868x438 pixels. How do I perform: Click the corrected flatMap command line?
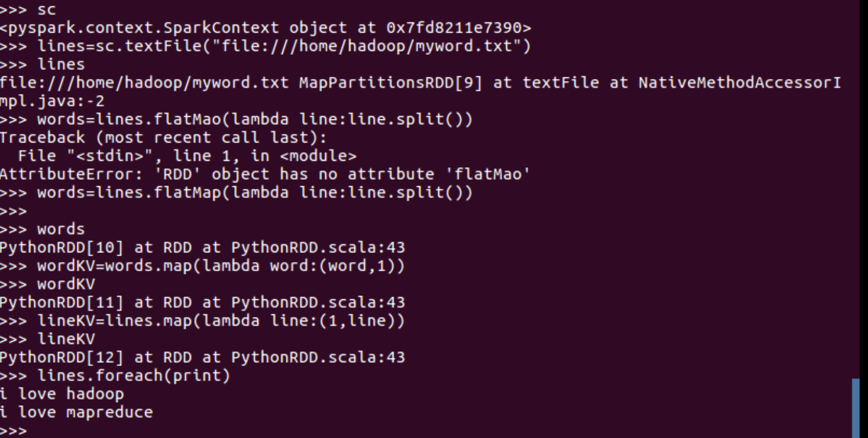coord(255,192)
